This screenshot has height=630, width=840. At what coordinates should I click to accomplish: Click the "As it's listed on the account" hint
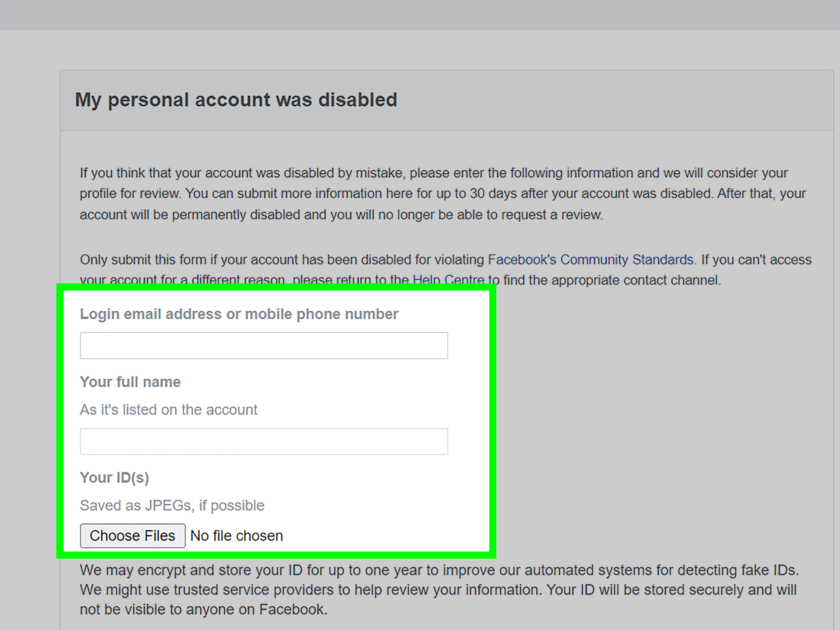coord(168,410)
